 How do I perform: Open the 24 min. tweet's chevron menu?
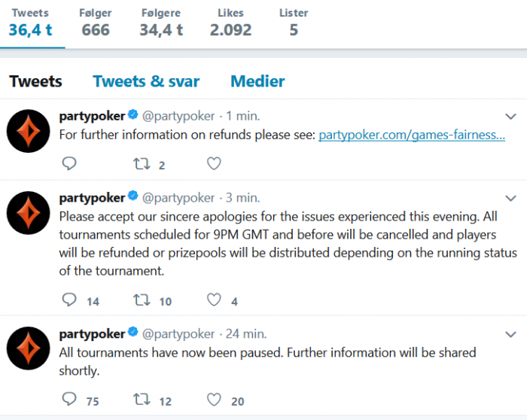click(510, 334)
